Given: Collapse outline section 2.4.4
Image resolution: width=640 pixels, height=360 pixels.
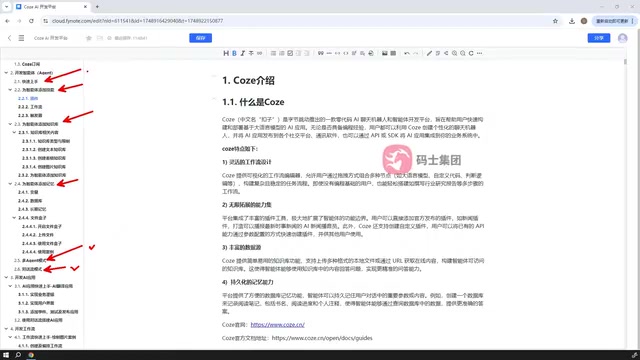Looking at the screenshot, I should (x=14, y=218).
